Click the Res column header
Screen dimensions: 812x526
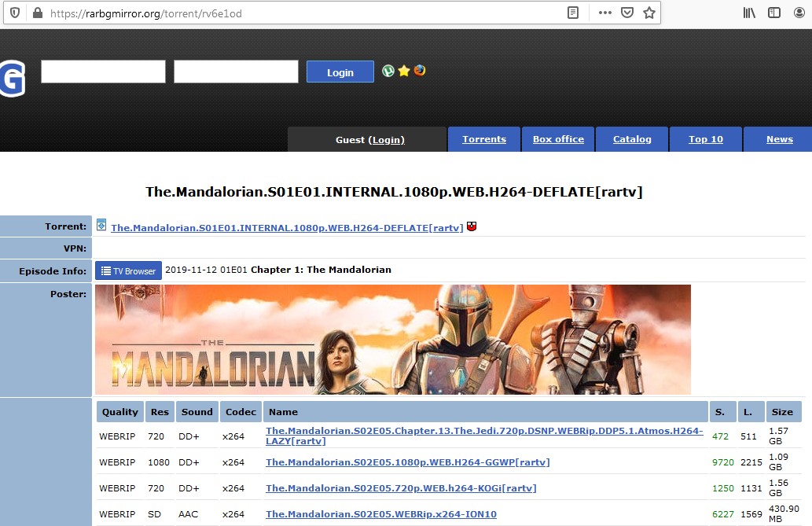tap(160, 411)
